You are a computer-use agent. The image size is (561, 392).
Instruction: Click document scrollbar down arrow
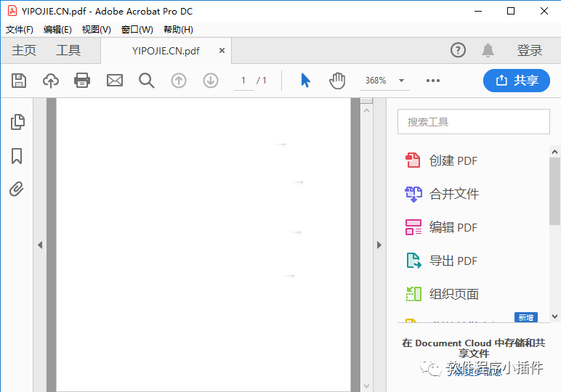[x=366, y=386]
